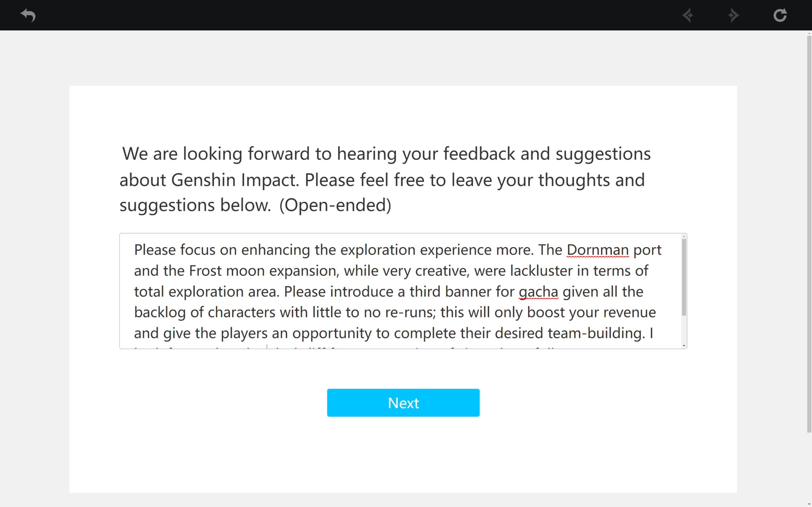This screenshot has height=507, width=812.
Task: Click the back arrow icon in top bar
Action: pyautogui.click(x=28, y=15)
